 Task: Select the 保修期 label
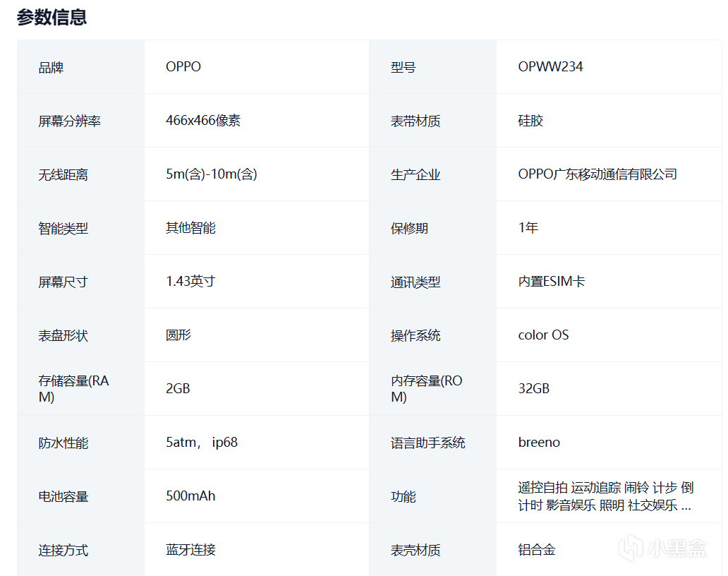tap(409, 229)
